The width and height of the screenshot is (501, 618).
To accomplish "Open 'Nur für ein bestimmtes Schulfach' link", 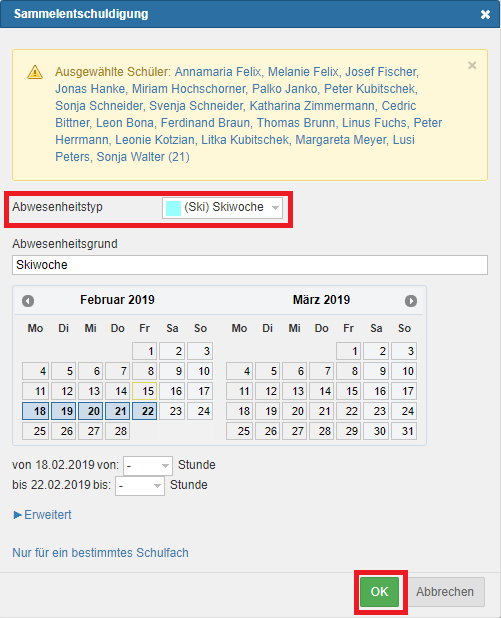I will [101, 553].
